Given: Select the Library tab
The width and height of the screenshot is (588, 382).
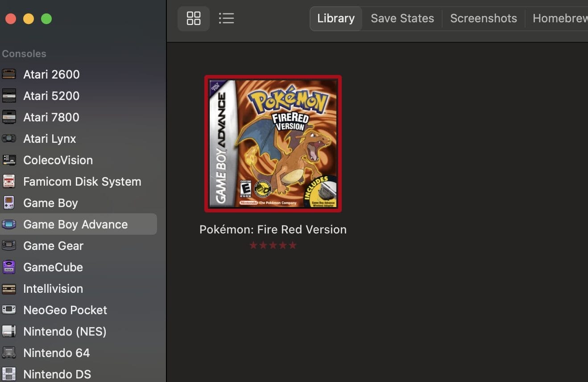Looking at the screenshot, I should click(x=335, y=18).
